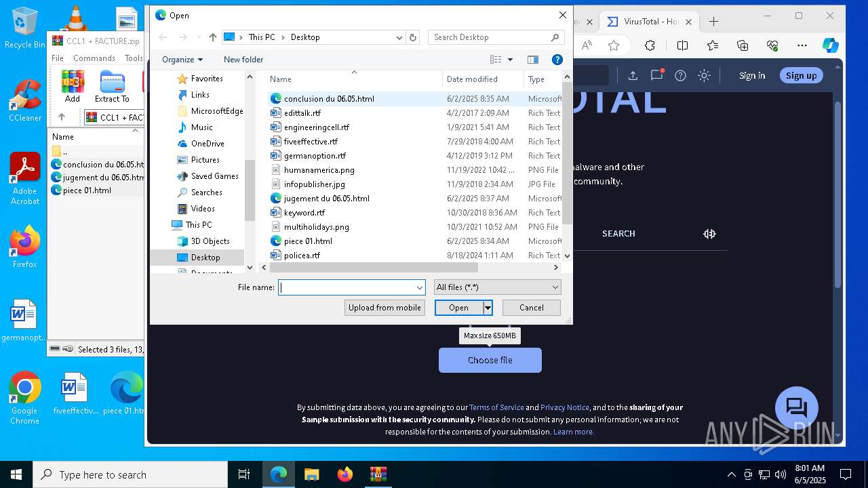Select Favorites in the navigation tree

click(x=207, y=79)
